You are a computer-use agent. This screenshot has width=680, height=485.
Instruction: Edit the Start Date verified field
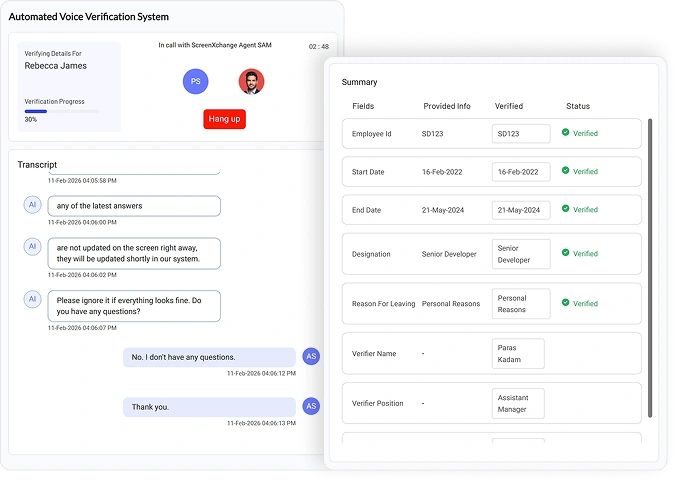(521, 172)
